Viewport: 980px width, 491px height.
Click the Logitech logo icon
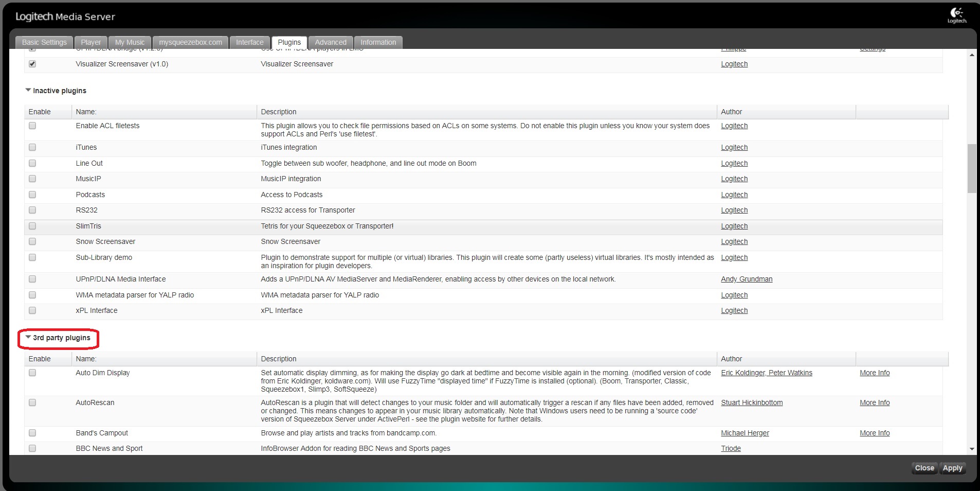[x=957, y=15]
